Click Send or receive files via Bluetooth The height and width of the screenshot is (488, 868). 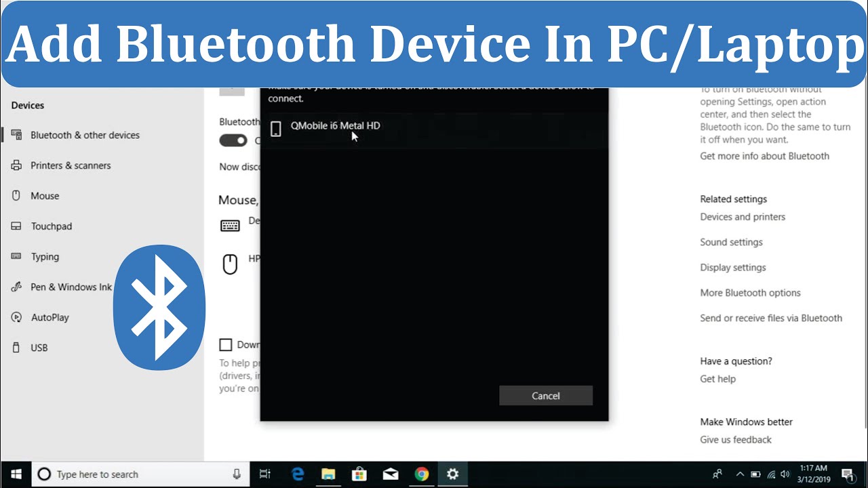[771, 318]
